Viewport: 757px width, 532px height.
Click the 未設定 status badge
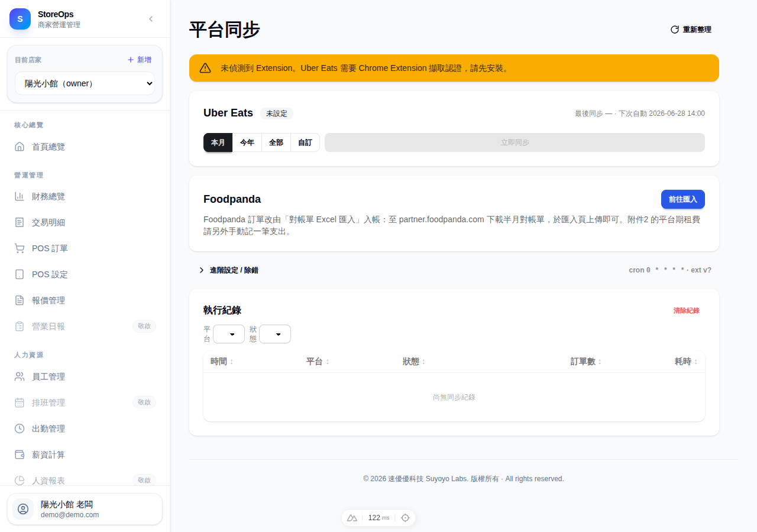[x=277, y=113]
